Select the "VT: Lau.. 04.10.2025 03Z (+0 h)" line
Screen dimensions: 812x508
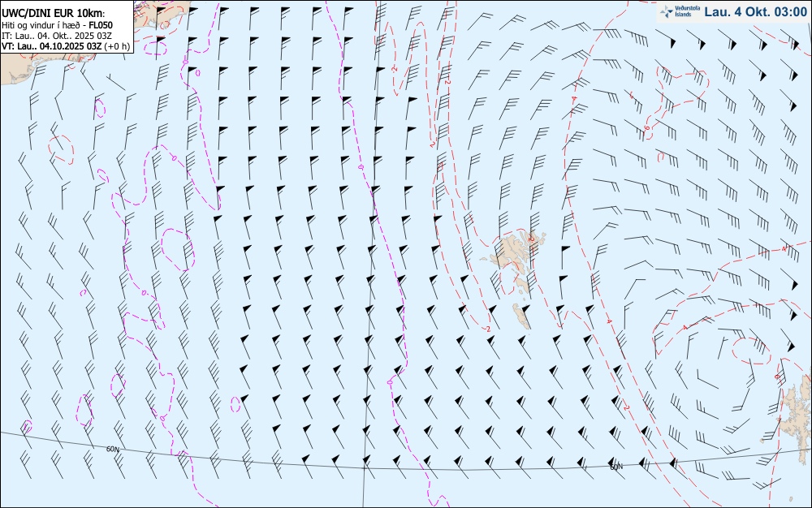66,46
